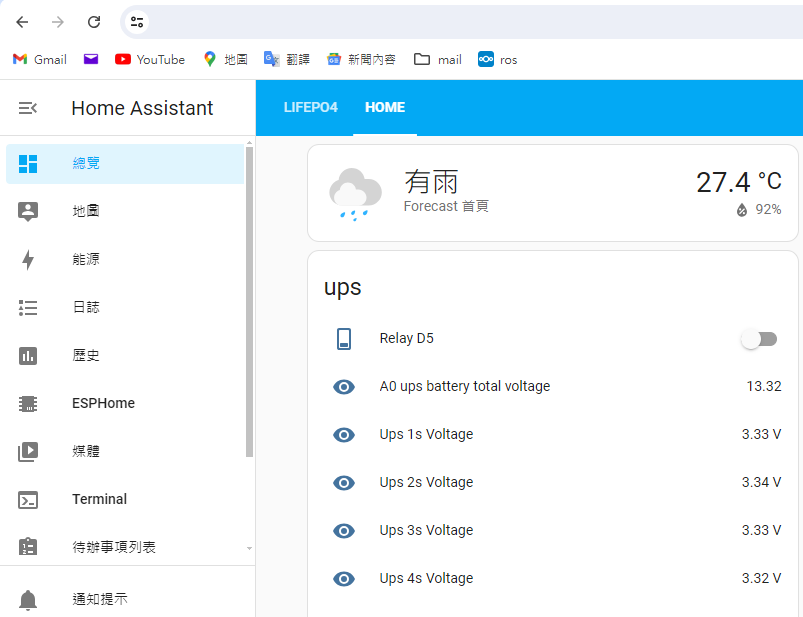Open the YouTube bookmark
Viewport: 803px width, 617px height.
(149, 59)
